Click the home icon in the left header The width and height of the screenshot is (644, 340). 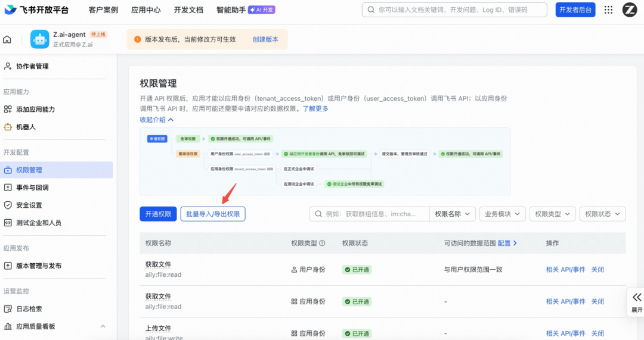(x=7, y=40)
